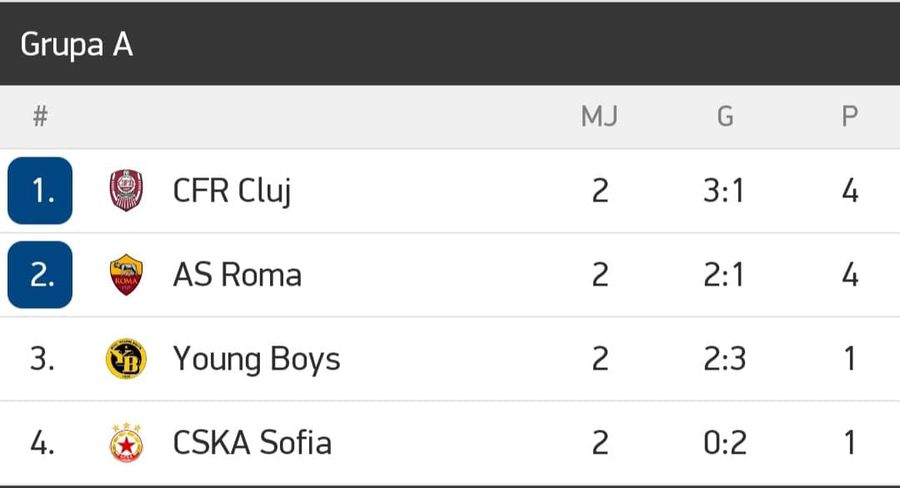
Task: Click the # rank column header
Action: click(40, 117)
